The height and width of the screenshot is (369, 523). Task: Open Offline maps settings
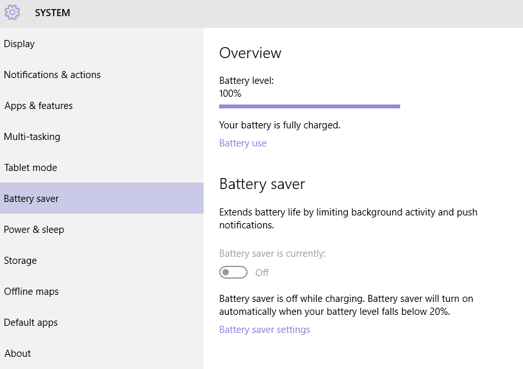point(102,292)
